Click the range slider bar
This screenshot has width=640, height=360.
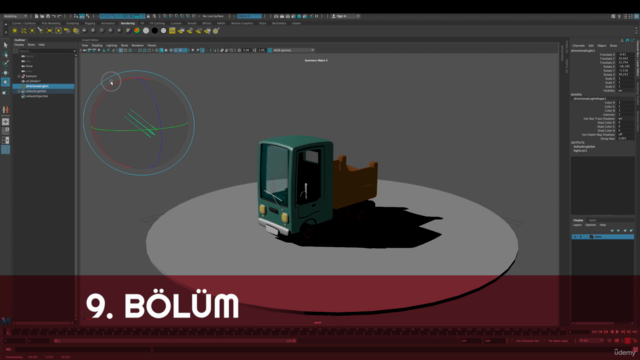pyautogui.click(x=175, y=341)
